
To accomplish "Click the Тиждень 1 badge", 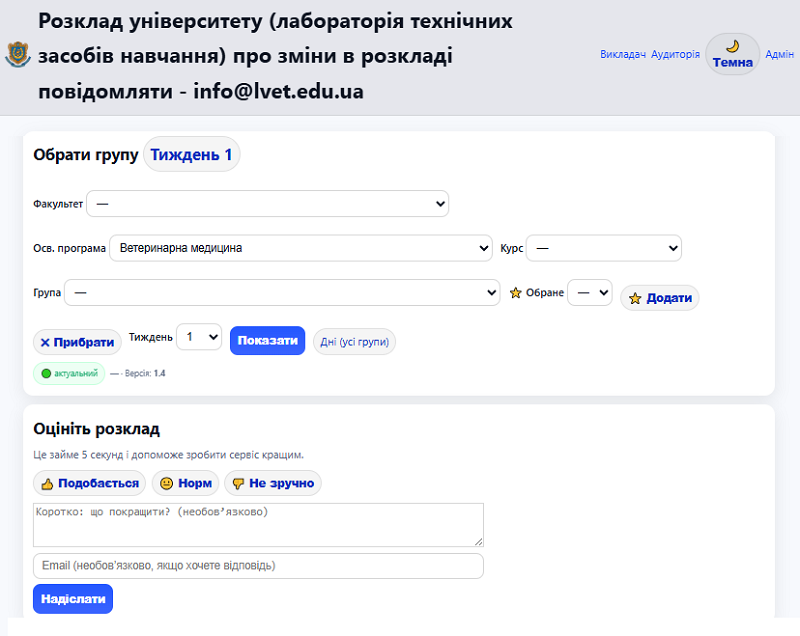I will click(x=191, y=155).
